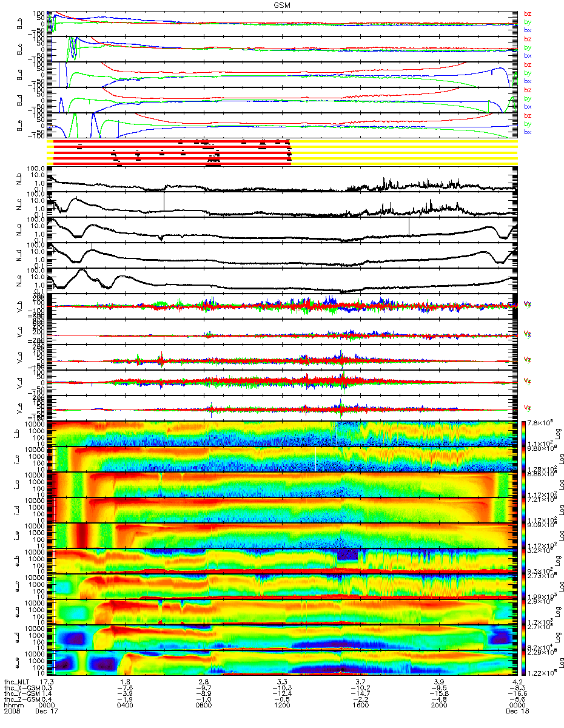Click colorbar beside e_b electron spectrogram
Image resolution: width=564 pixels, height=728 pixels.
click(x=525, y=561)
